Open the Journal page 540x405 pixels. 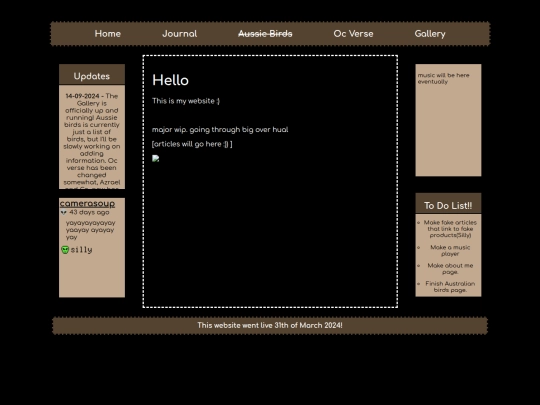[x=179, y=34]
